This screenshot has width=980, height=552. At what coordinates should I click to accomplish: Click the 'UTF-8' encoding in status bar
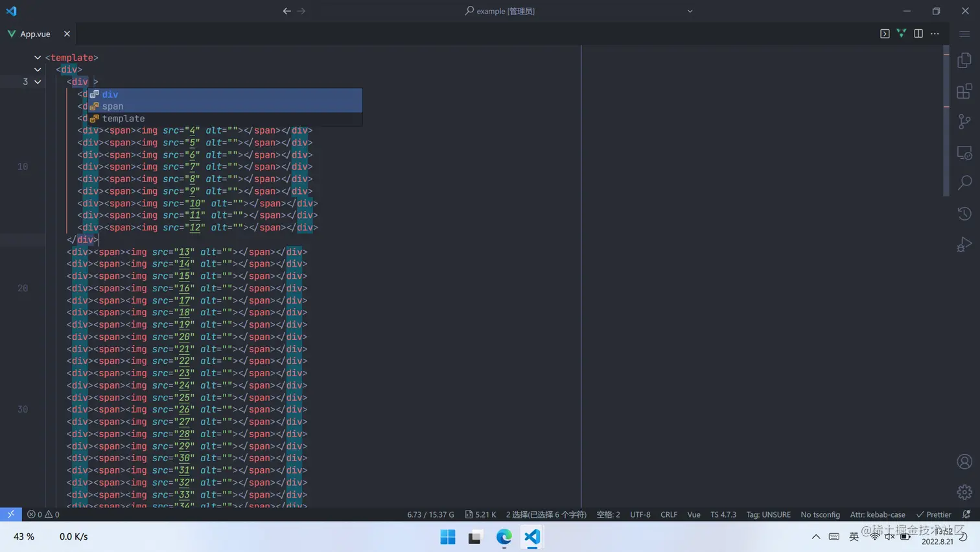(x=640, y=514)
